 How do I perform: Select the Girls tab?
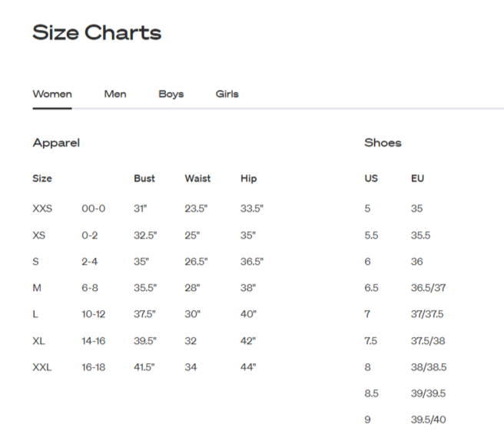[x=227, y=94]
